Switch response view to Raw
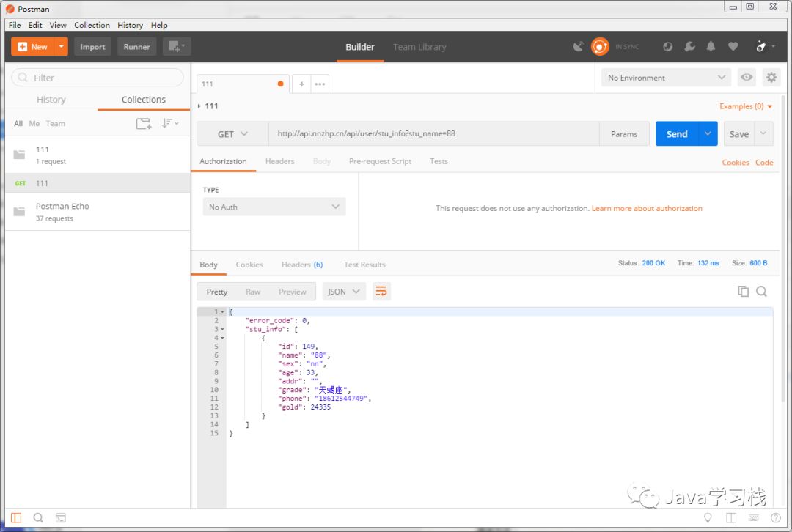The height and width of the screenshot is (532, 792). [253, 292]
